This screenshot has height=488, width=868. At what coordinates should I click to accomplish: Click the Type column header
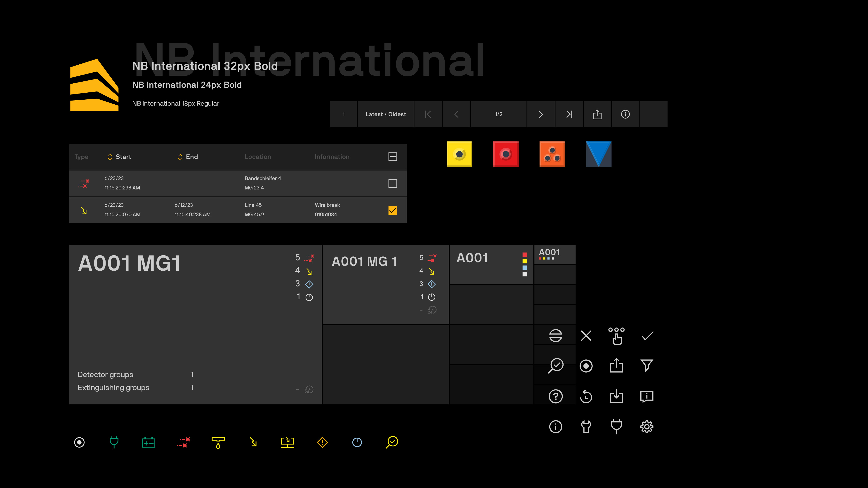tap(82, 157)
